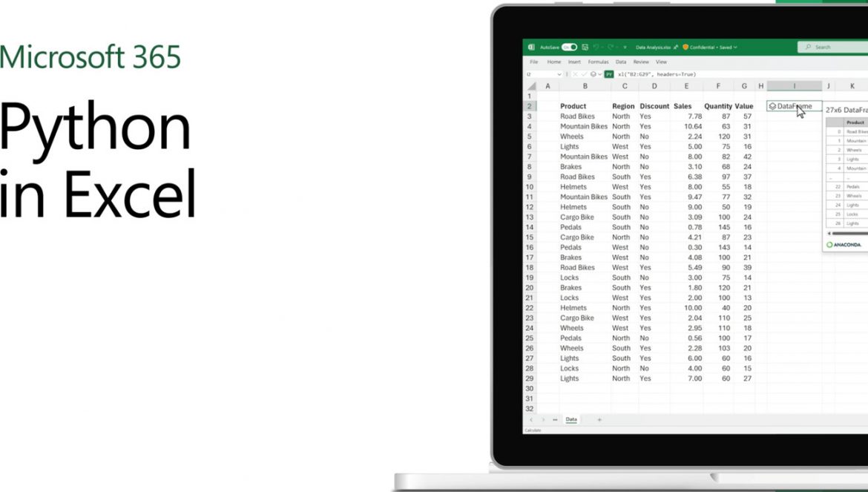Click the Quantity header cell

pos(718,106)
